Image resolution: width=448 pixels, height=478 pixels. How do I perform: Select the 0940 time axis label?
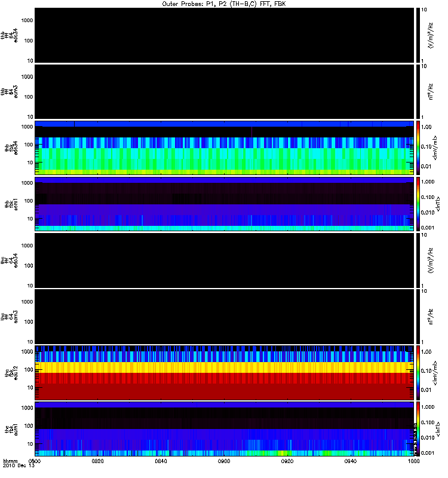[351, 461]
